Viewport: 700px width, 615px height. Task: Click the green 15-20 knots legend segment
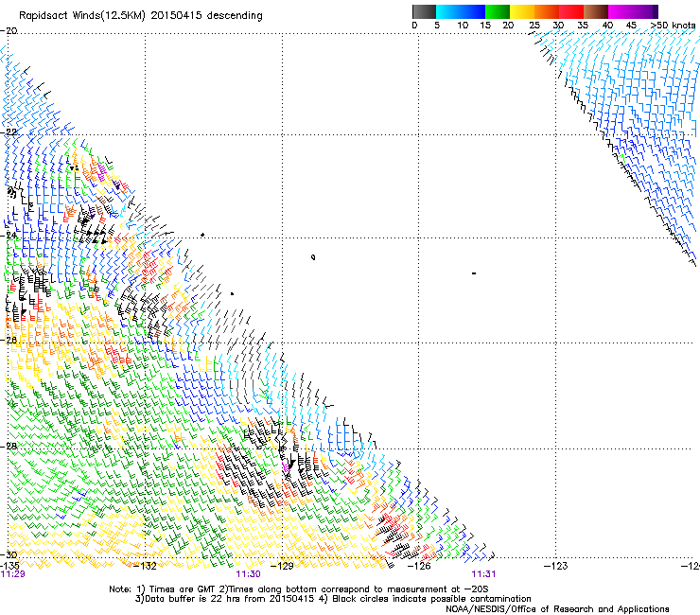498,11
